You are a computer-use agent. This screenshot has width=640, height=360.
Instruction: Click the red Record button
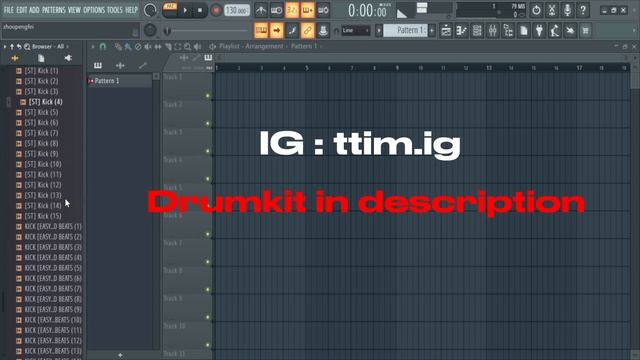pyautogui.click(x=216, y=10)
